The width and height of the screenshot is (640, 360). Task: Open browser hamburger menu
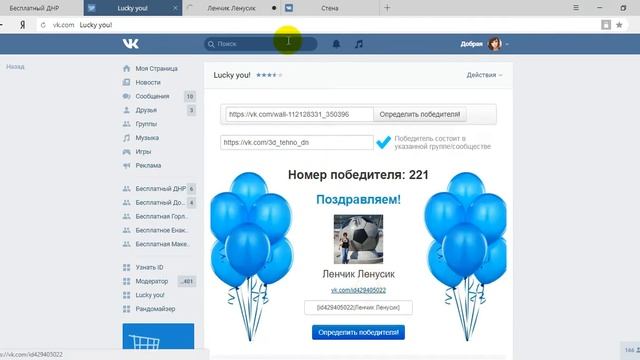point(576,8)
